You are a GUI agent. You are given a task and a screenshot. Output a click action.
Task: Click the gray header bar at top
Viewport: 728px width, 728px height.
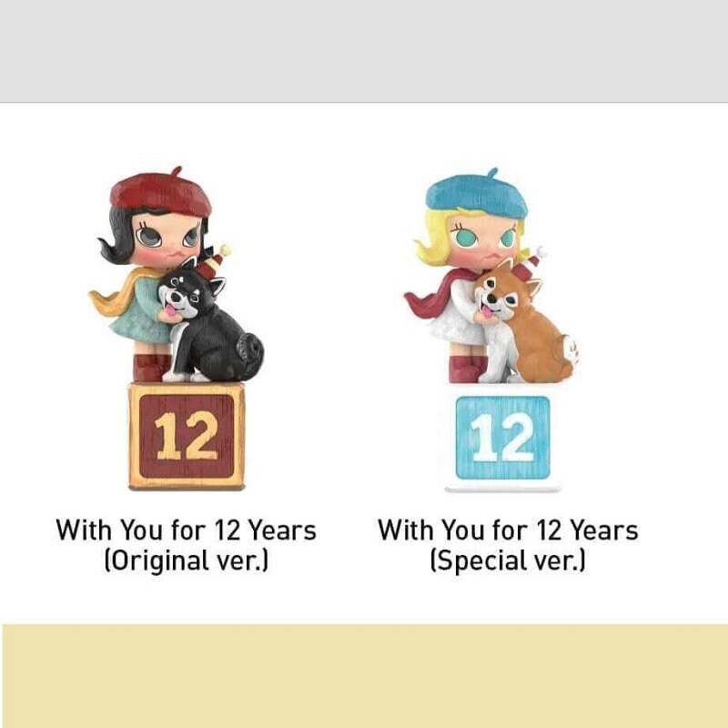coord(364,51)
